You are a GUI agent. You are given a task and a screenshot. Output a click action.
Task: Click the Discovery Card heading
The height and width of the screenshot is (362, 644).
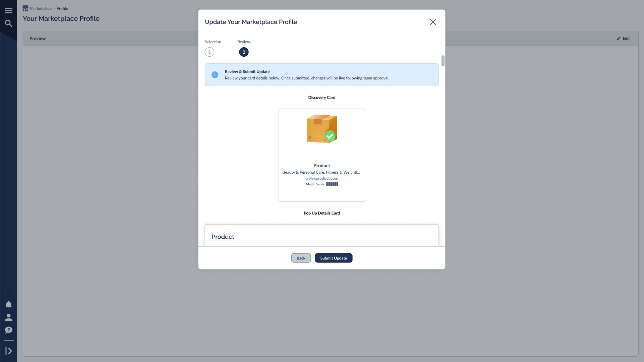point(322,98)
